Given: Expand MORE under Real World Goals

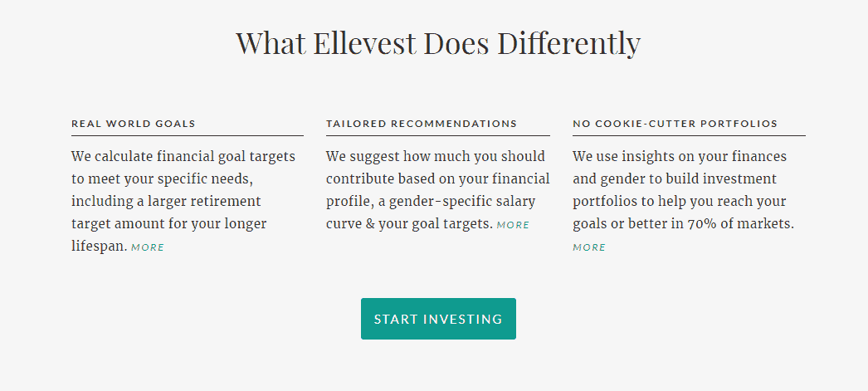Looking at the screenshot, I should point(148,247).
